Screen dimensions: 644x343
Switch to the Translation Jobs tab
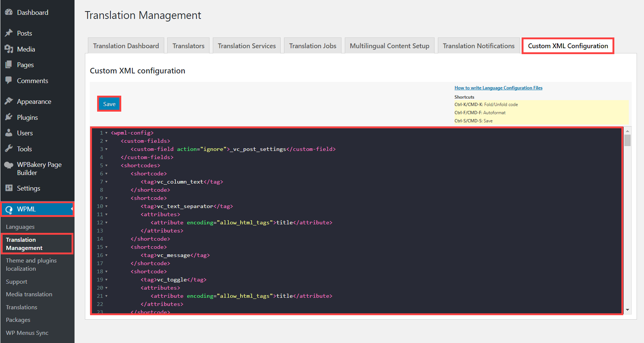(x=313, y=46)
